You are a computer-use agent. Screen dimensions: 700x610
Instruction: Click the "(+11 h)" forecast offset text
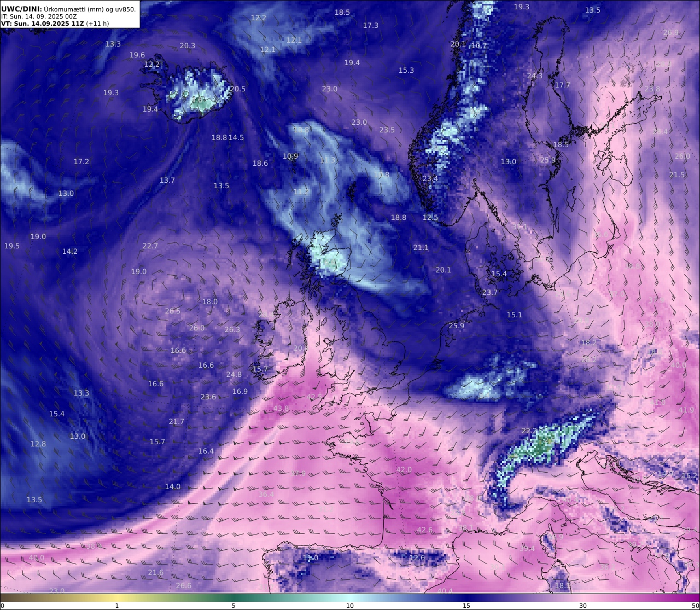98,24
